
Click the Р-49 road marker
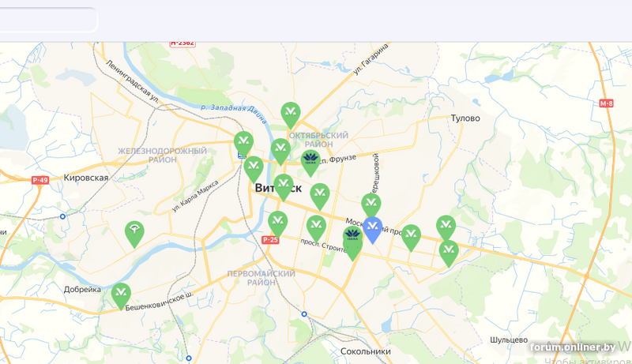(40, 180)
